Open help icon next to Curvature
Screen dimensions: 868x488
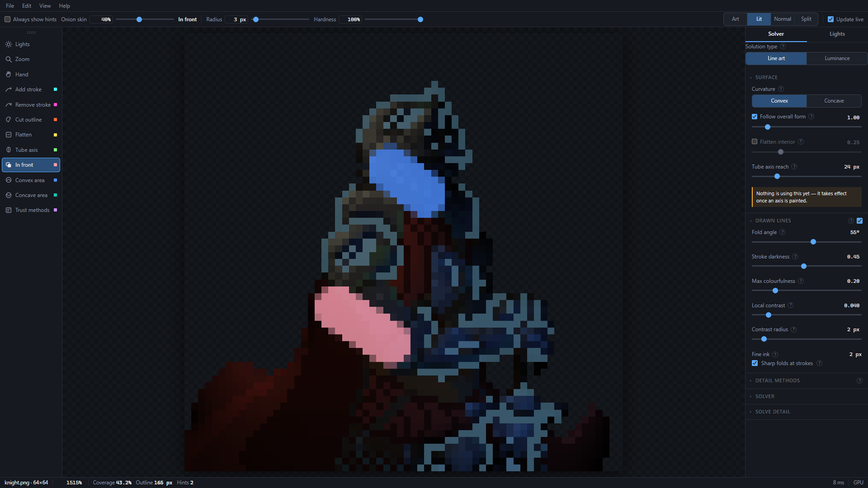[x=781, y=89]
